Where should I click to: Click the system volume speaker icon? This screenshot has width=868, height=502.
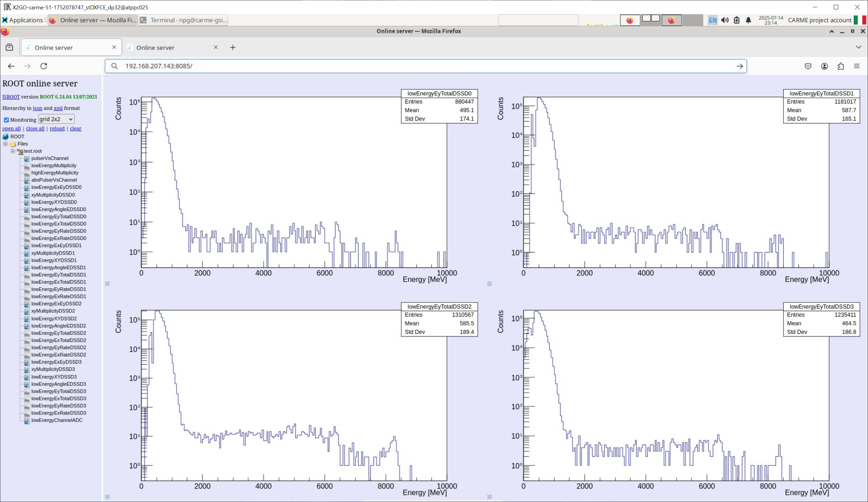click(x=725, y=20)
